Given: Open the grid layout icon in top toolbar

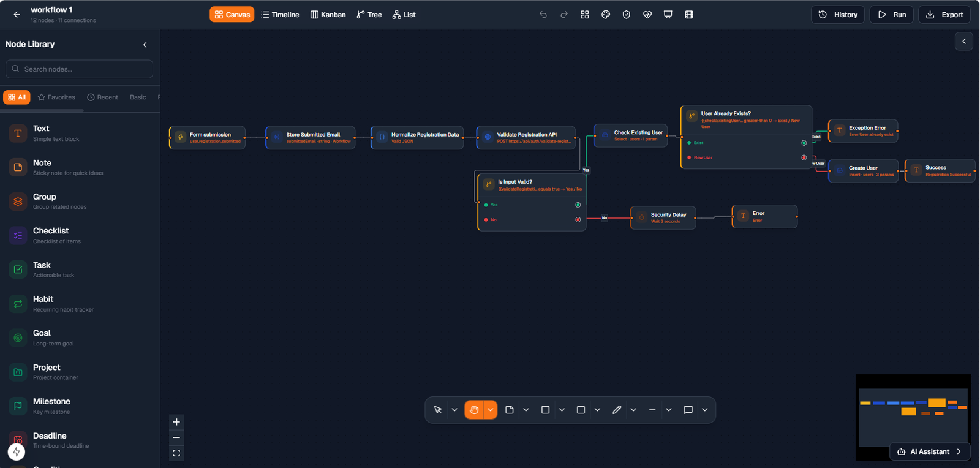Looking at the screenshot, I should [585, 15].
